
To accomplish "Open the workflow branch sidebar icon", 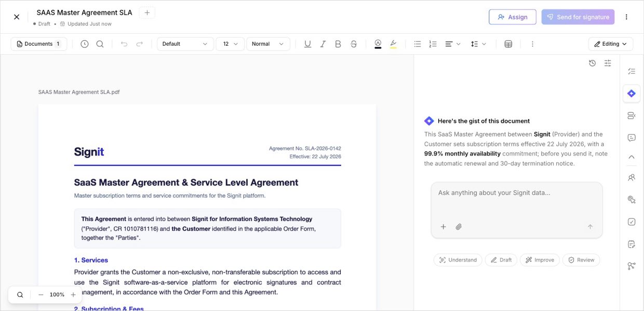I will 632,266.
